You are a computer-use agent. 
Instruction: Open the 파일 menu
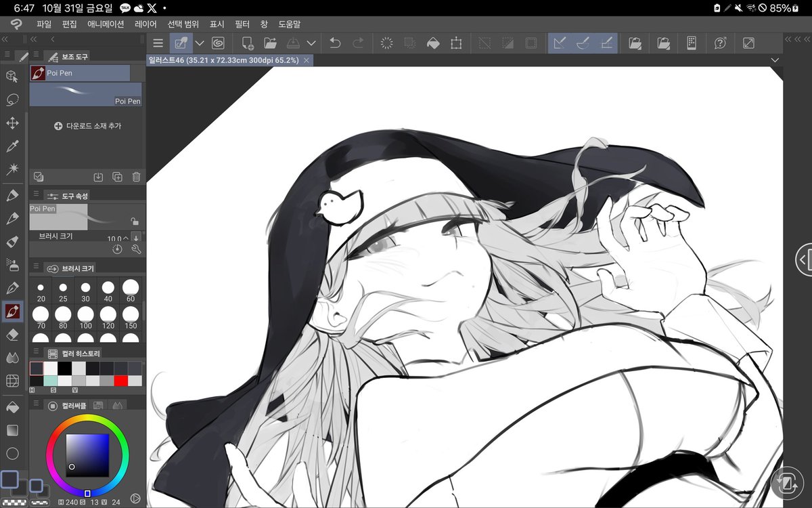pyautogui.click(x=44, y=24)
